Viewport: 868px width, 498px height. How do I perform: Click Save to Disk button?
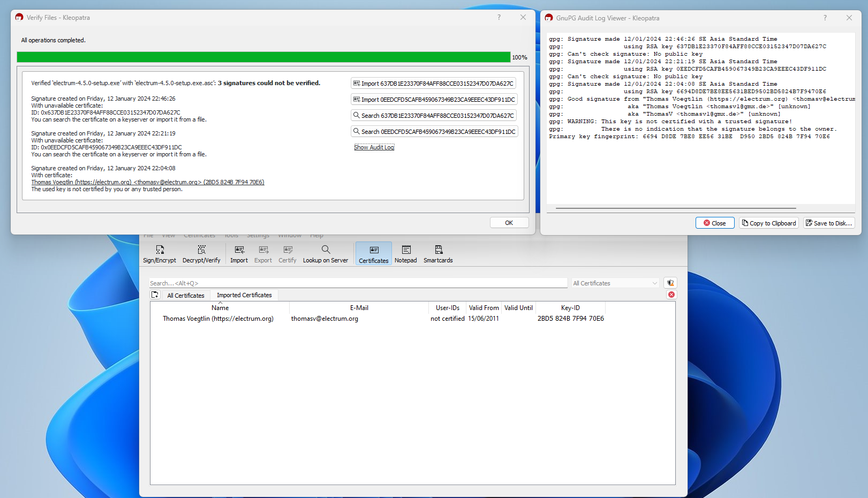coord(829,223)
